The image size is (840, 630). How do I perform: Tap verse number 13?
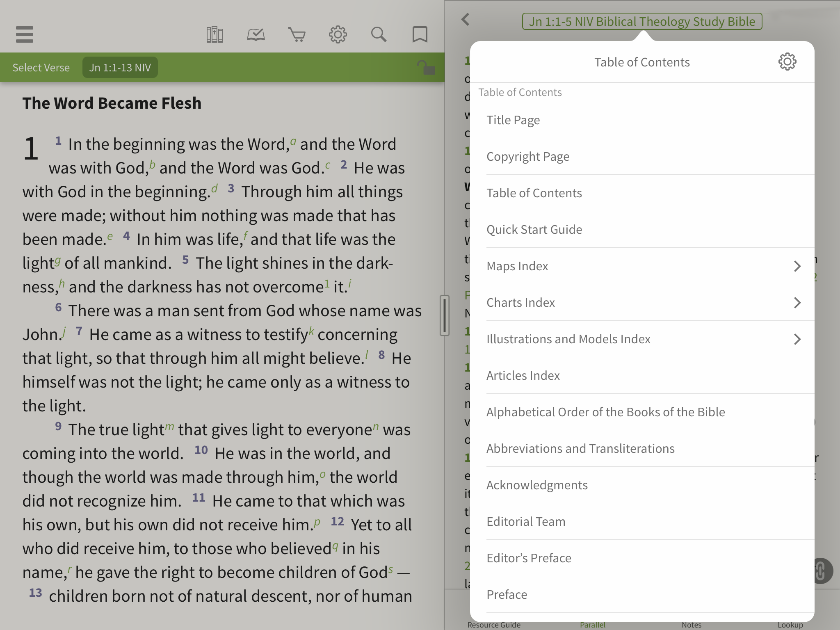click(36, 593)
